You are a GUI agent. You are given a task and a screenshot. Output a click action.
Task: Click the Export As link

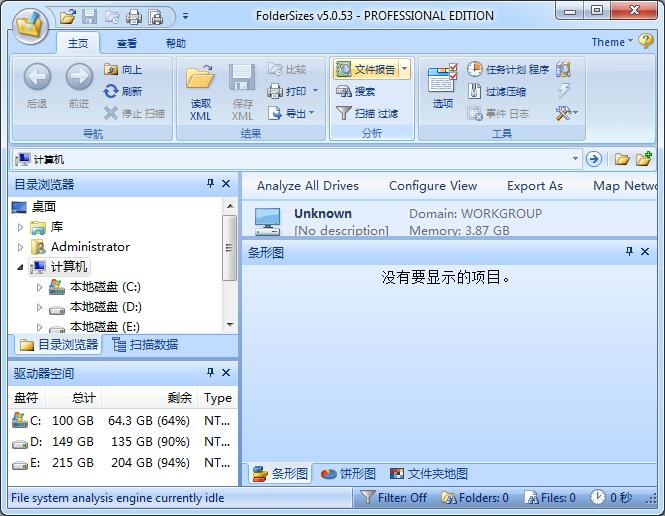[535, 186]
